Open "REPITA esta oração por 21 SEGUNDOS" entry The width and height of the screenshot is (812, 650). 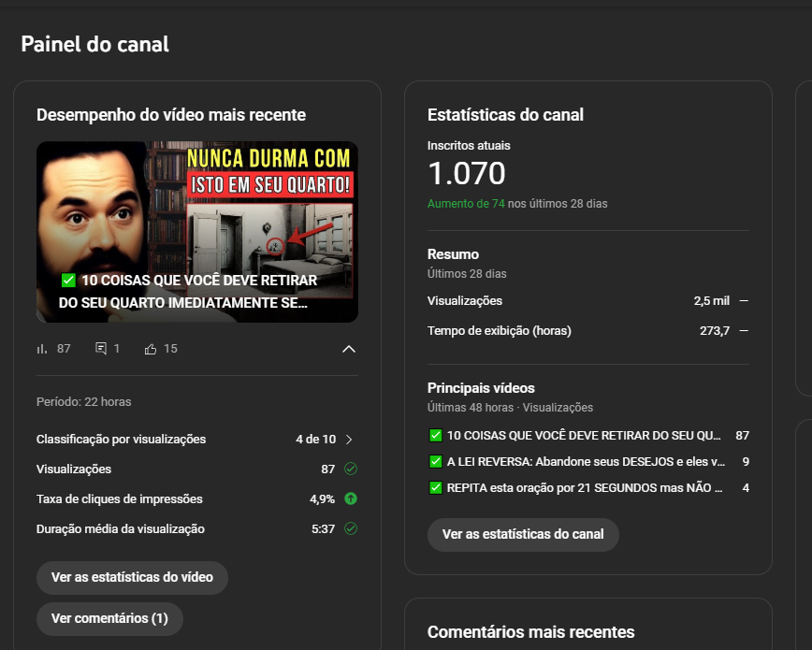588,488
